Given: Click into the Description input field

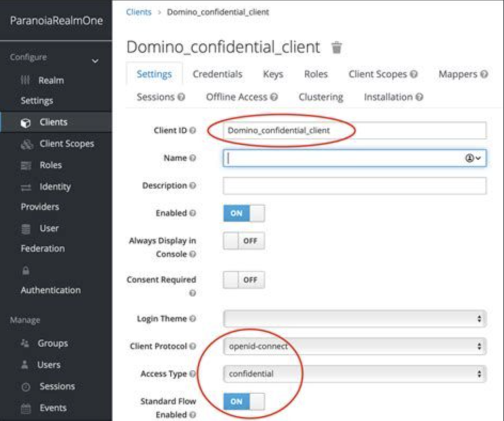Looking at the screenshot, I should point(355,186).
